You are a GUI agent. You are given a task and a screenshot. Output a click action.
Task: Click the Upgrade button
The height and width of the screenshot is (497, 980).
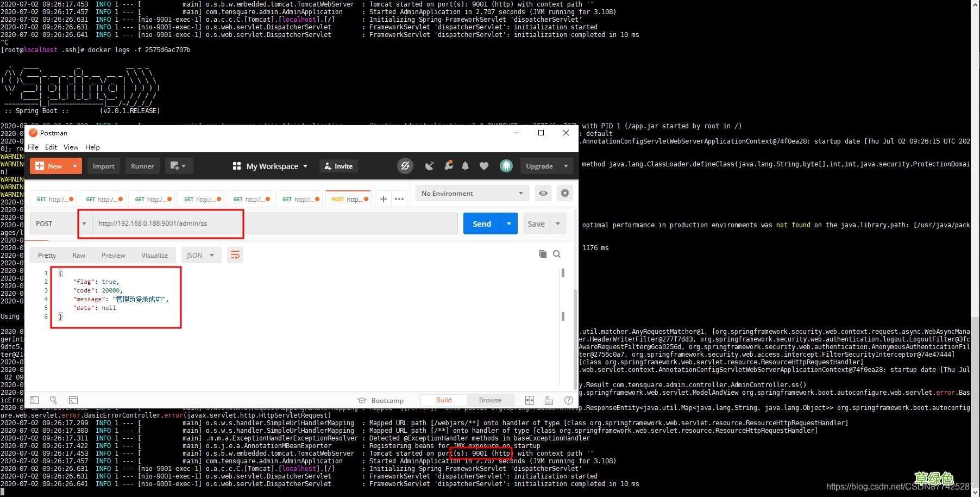(x=539, y=166)
